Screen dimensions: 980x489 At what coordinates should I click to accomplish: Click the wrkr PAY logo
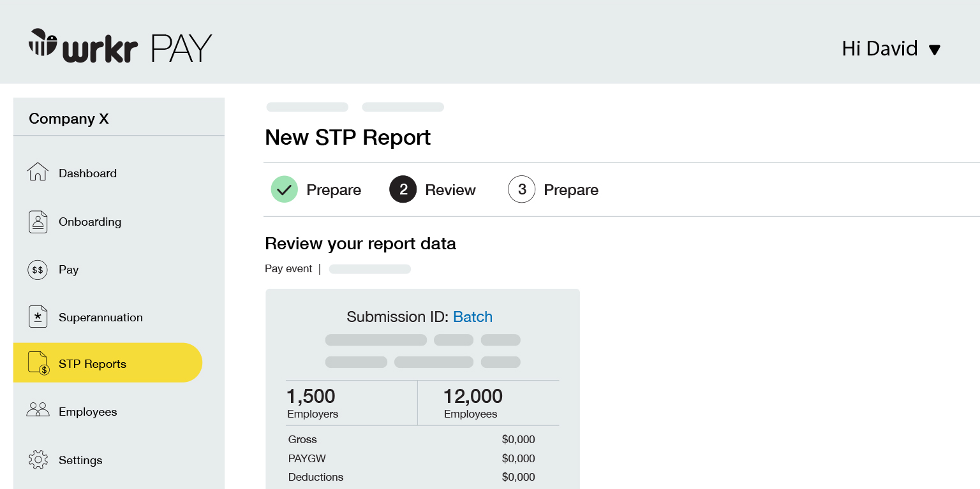point(120,47)
